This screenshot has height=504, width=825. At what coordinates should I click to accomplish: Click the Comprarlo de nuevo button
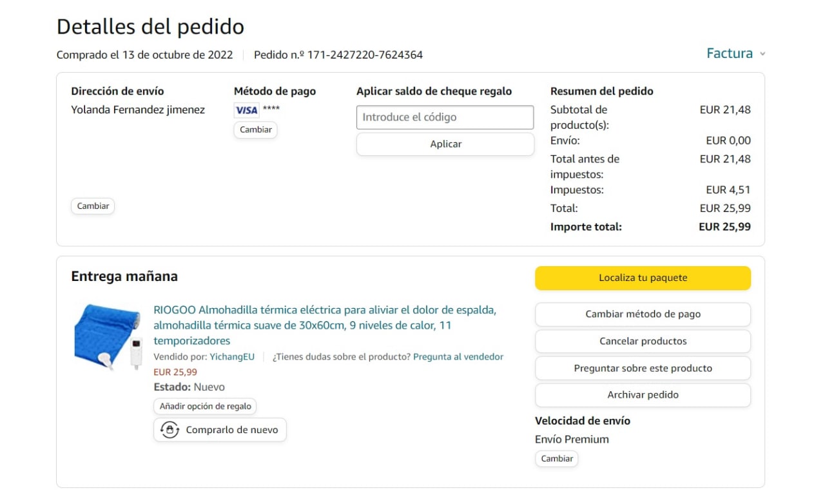pyautogui.click(x=220, y=430)
